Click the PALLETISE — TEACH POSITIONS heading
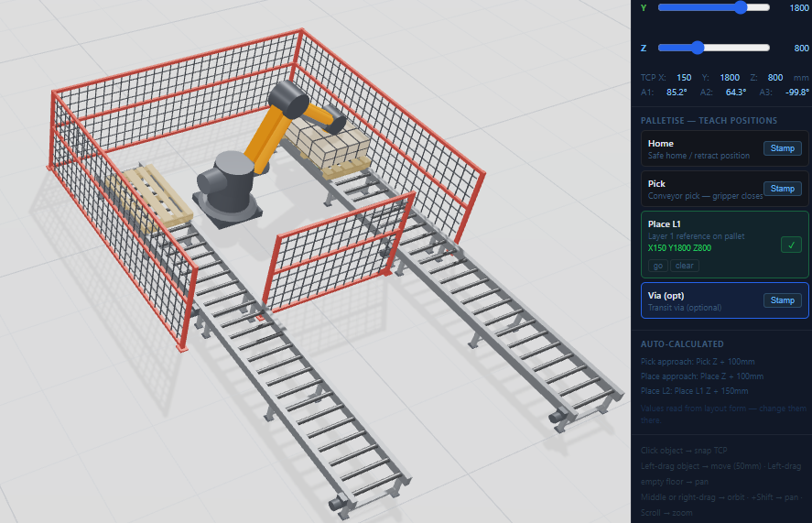This screenshot has height=523, width=812. (709, 121)
